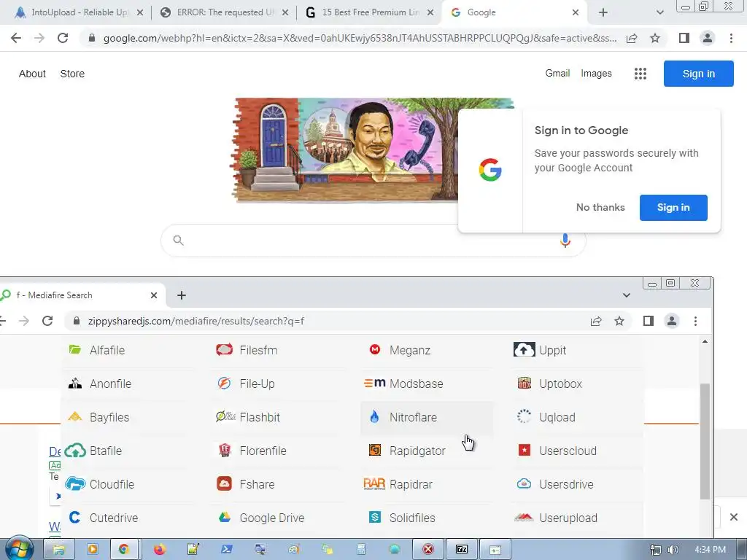Click the File-Up icon

click(x=225, y=384)
